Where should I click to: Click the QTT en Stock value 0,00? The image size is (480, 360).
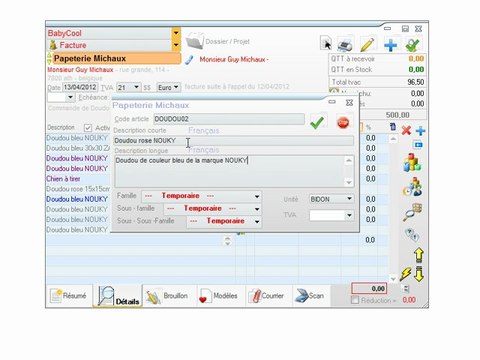point(416,69)
